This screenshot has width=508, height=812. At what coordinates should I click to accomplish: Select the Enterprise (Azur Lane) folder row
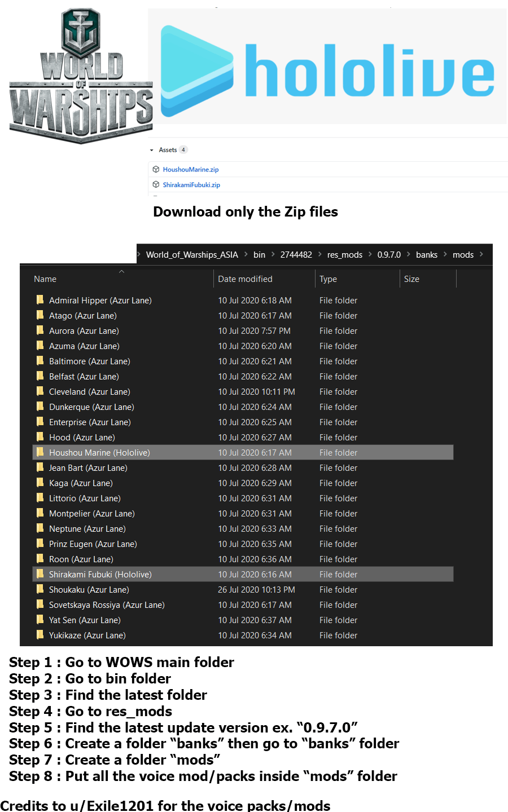[x=243, y=422]
